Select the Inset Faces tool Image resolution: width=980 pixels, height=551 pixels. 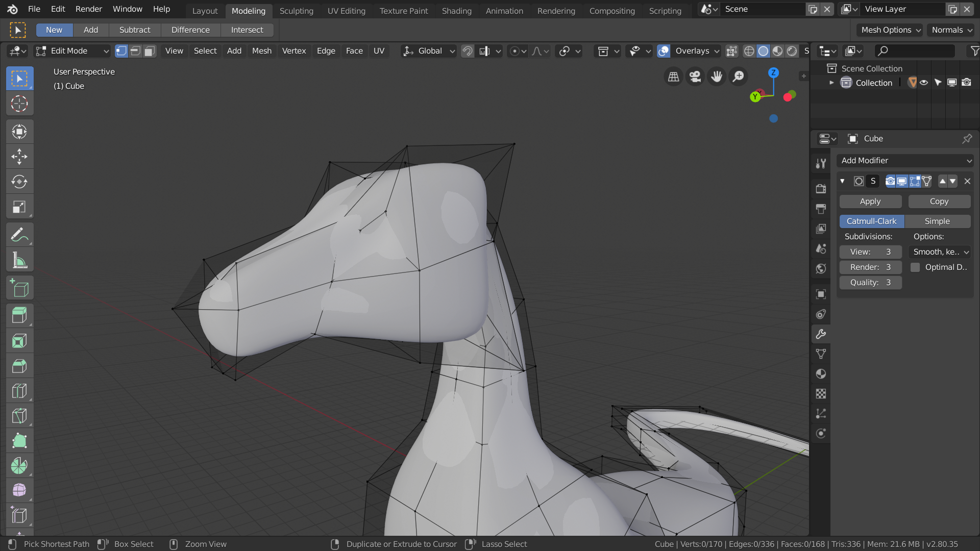point(19,341)
